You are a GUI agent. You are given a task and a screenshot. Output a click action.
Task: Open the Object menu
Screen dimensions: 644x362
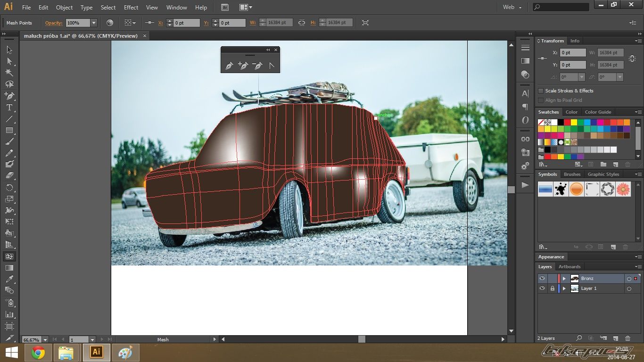click(x=64, y=8)
